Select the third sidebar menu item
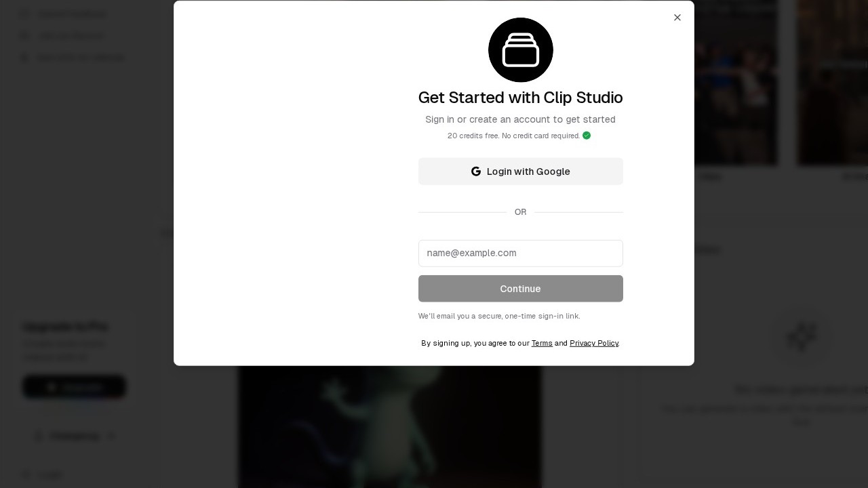The height and width of the screenshot is (488, 868). pyautogui.click(x=72, y=58)
